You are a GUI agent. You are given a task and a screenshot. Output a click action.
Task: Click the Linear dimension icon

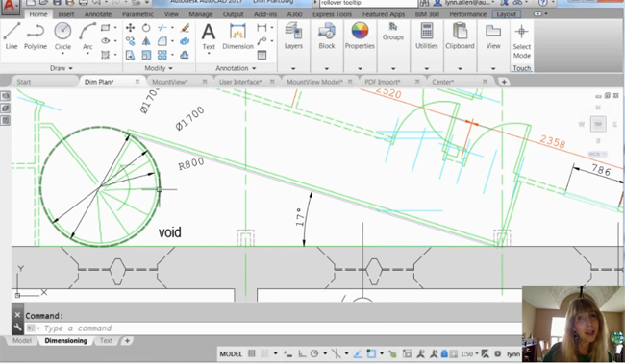click(x=262, y=28)
